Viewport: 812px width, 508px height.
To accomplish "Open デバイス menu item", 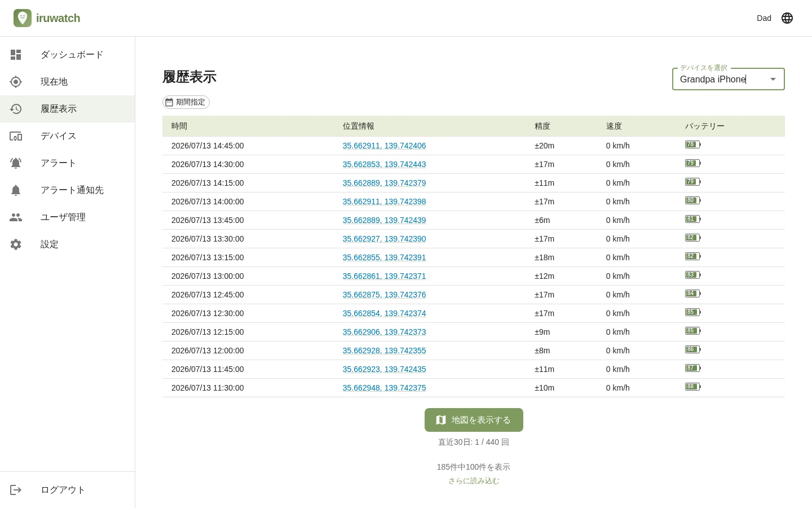I will (x=68, y=136).
